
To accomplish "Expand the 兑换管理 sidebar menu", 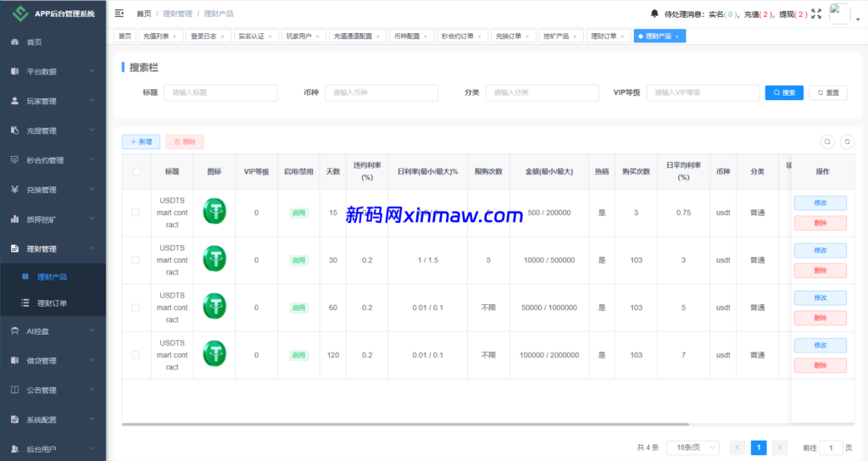I will (x=53, y=189).
